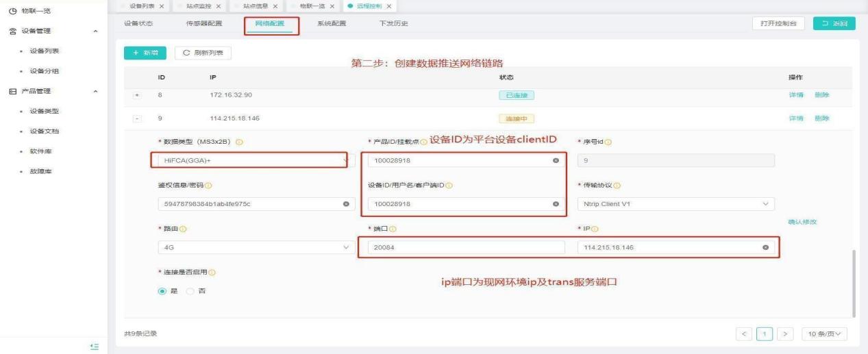Click the info icon beside 数据类型 label
The width and height of the screenshot is (868, 354).
[x=240, y=142]
